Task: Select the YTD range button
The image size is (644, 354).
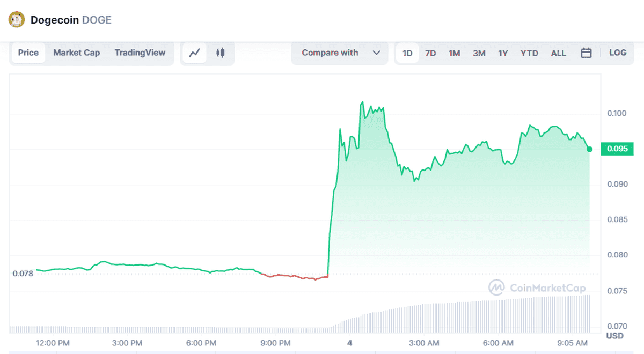Action: tap(529, 53)
